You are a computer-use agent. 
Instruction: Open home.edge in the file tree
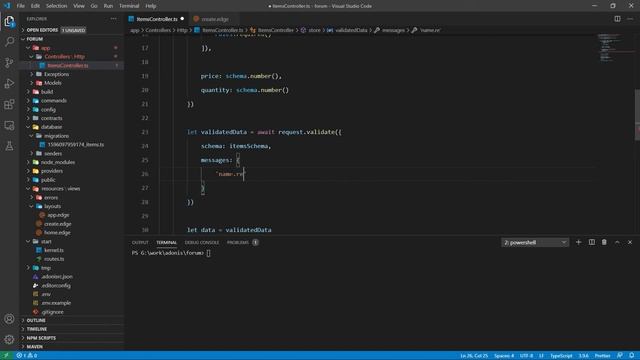coord(57,233)
